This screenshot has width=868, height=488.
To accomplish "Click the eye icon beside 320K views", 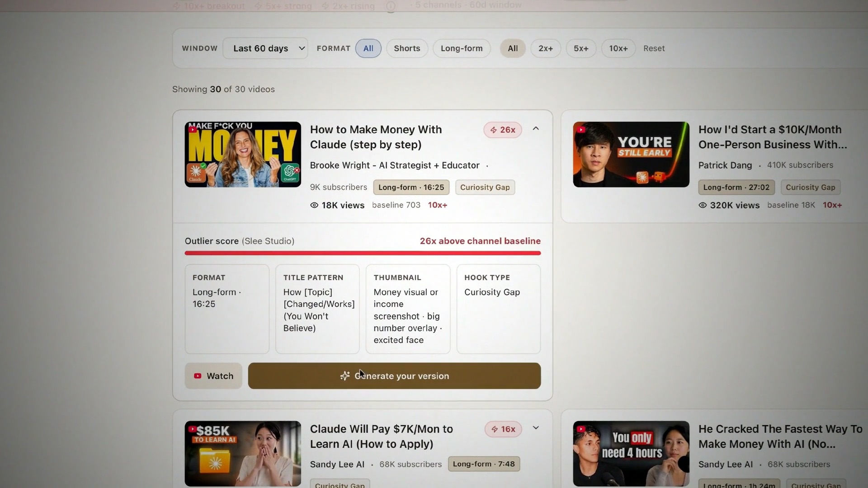I will [703, 205].
